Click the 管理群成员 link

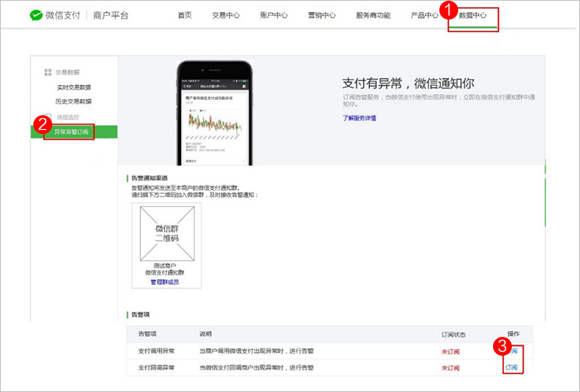(x=164, y=282)
